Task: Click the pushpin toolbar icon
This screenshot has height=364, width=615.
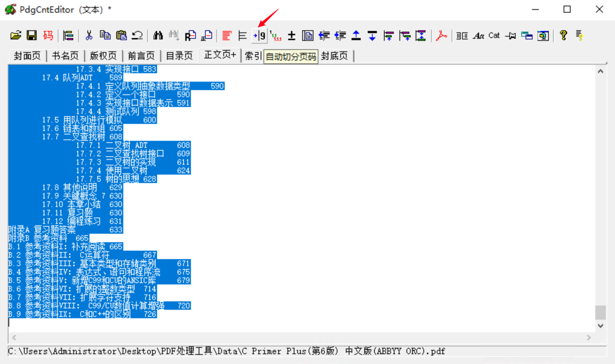Action: (x=510, y=36)
